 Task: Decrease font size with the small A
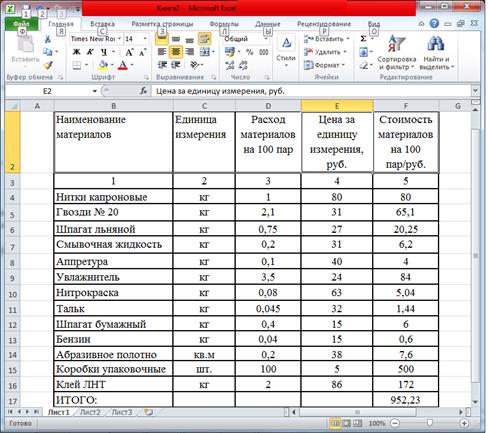click(x=143, y=52)
